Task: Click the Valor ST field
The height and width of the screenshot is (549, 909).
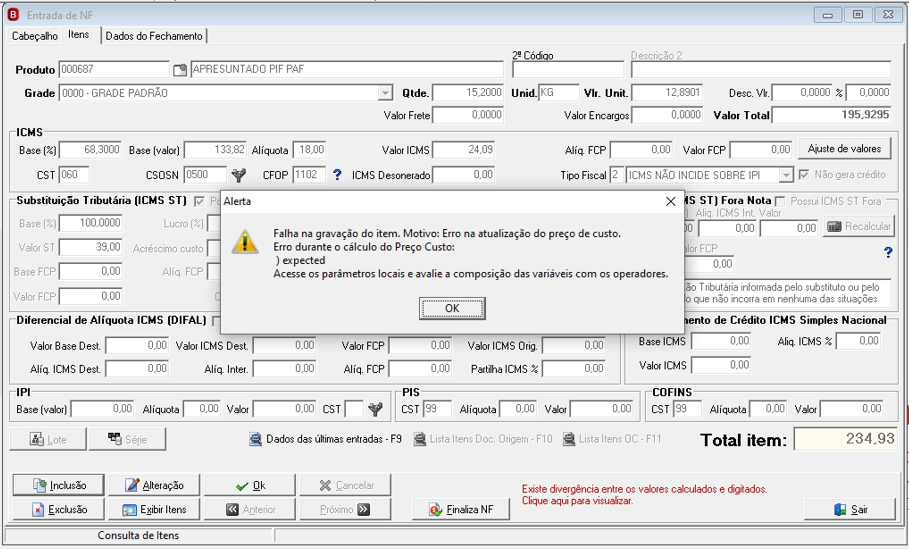Action: tap(90, 248)
